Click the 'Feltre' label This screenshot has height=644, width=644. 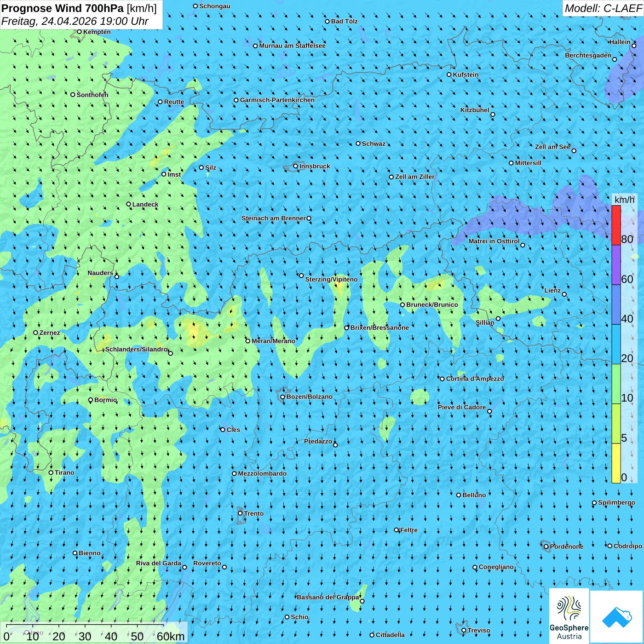click(x=409, y=530)
